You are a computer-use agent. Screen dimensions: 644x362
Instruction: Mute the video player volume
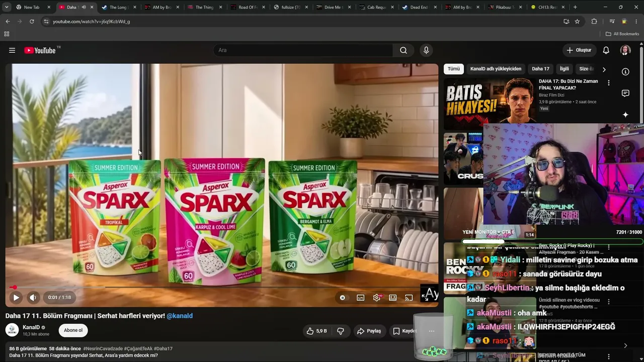pos(33,298)
